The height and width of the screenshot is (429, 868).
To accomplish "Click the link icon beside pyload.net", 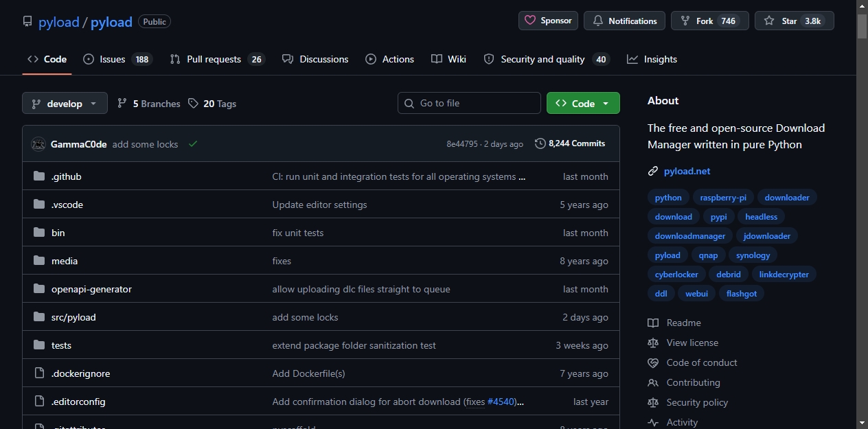I will point(653,171).
